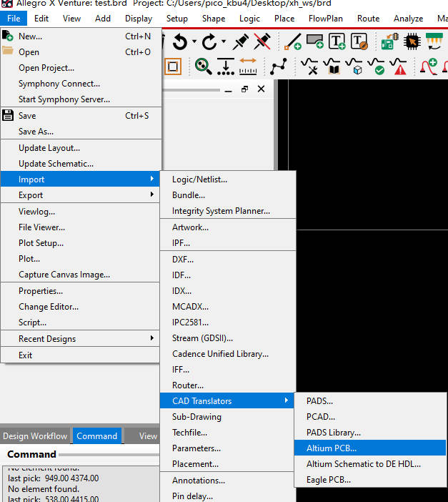This screenshot has height=502, width=448.
Task: Select the Add Shape tool
Action: pos(315,41)
